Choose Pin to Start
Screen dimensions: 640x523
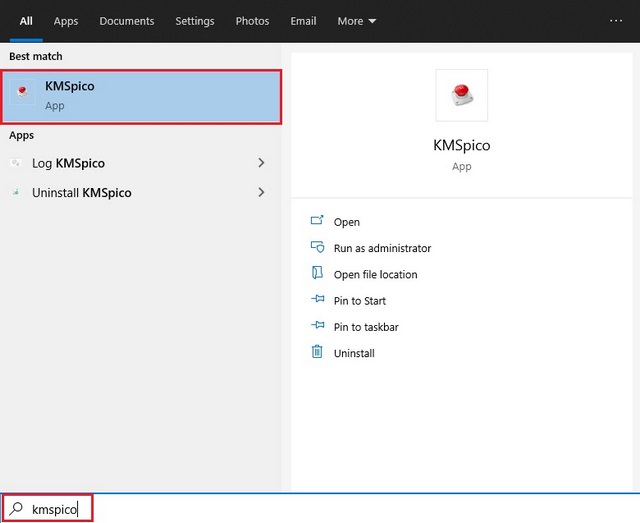[x=360, y=301]
